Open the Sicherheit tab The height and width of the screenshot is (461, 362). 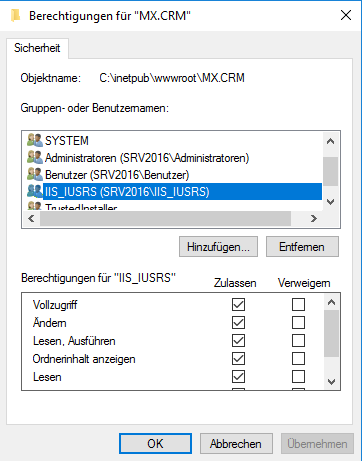[x=37, y=48]
